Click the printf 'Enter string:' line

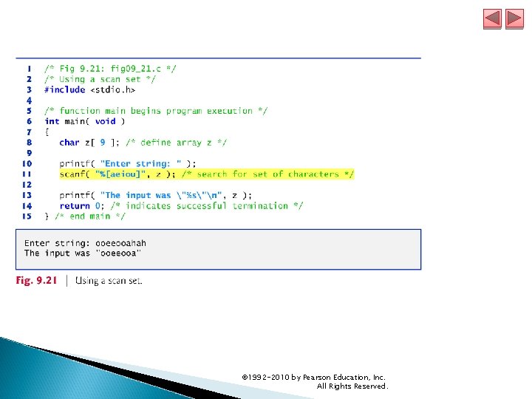pos(128,163)
